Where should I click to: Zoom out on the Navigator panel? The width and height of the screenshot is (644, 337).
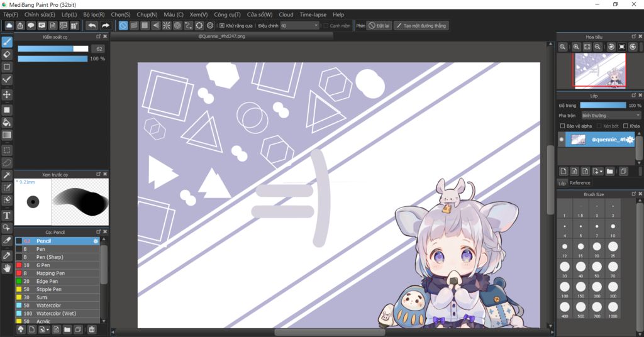[x=597, y=47]
